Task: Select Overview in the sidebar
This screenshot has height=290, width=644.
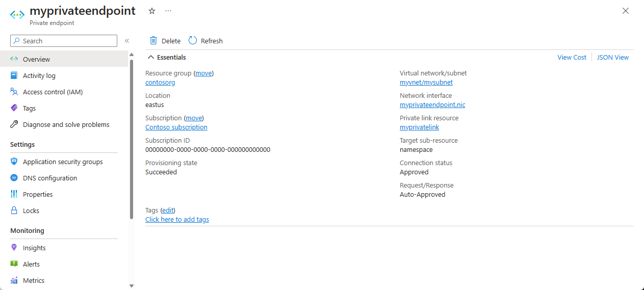Action: [64, 59]
